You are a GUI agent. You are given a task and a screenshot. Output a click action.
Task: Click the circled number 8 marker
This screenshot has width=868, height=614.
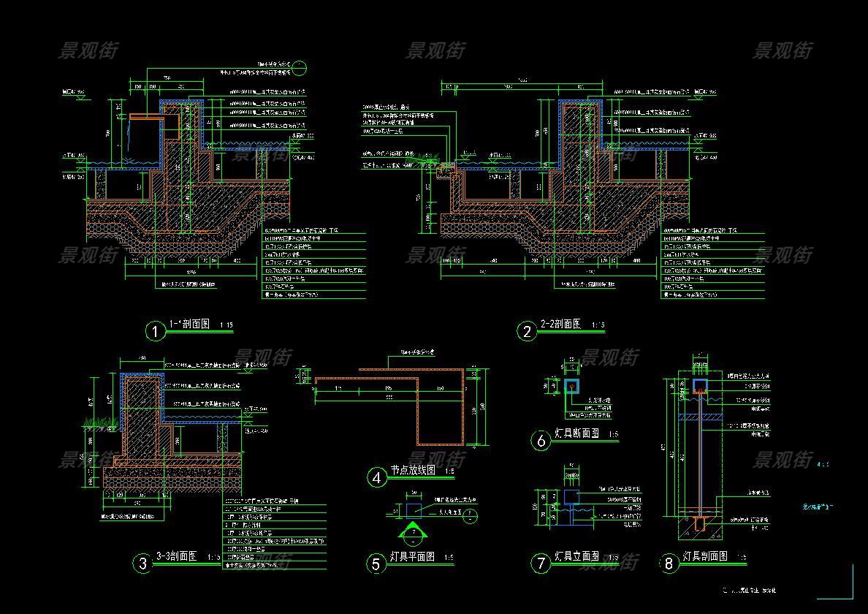(x=669, y=563)
